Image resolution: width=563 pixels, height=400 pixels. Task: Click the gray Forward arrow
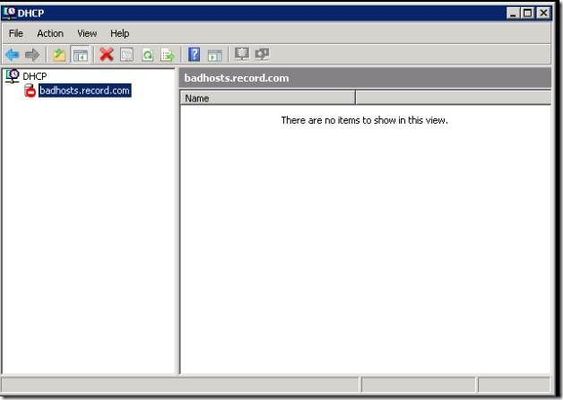[x=32, y=55]
